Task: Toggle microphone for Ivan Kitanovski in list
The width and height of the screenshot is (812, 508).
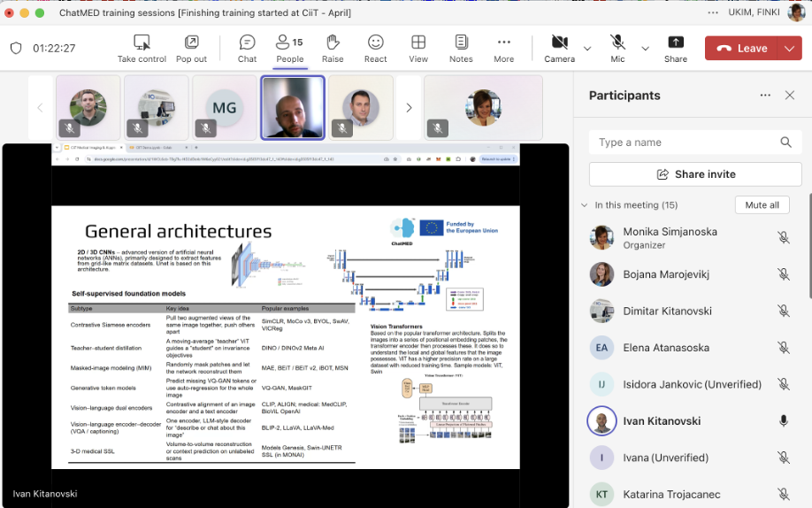Action: click(783, 421)
